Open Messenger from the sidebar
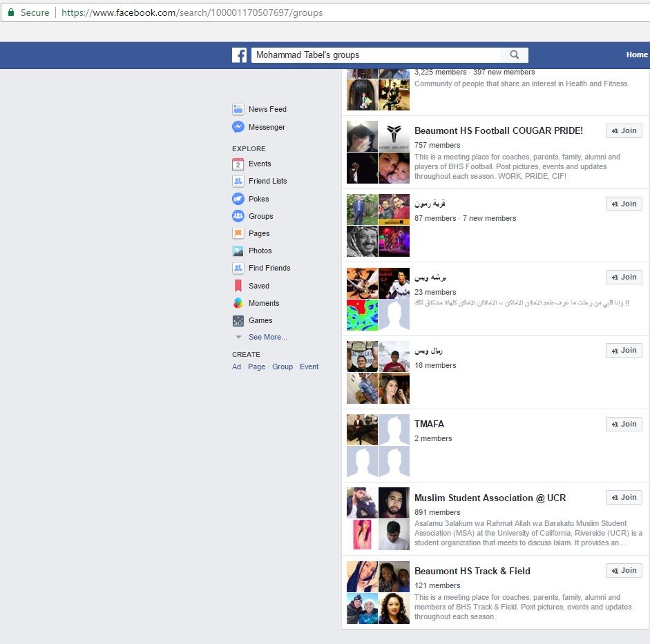This screenshot has height=644, width=650. tap(267, 127)
